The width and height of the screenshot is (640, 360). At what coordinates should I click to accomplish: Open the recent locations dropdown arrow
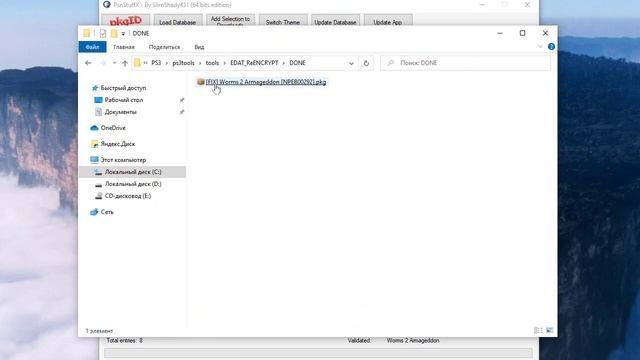(x=114, y=63)
